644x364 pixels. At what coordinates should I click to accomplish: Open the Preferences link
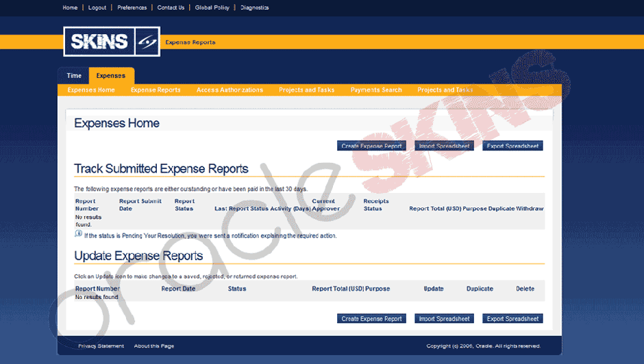point(132,8)
